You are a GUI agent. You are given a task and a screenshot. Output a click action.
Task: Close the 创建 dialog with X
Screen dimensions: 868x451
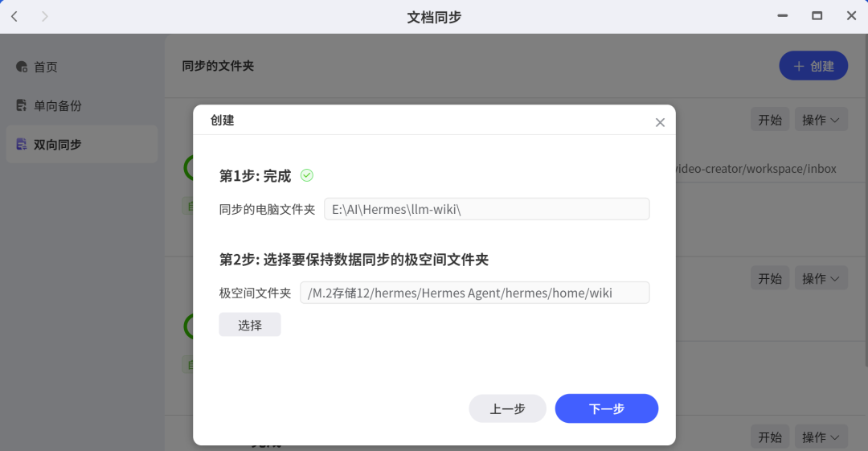click(660, 122)
